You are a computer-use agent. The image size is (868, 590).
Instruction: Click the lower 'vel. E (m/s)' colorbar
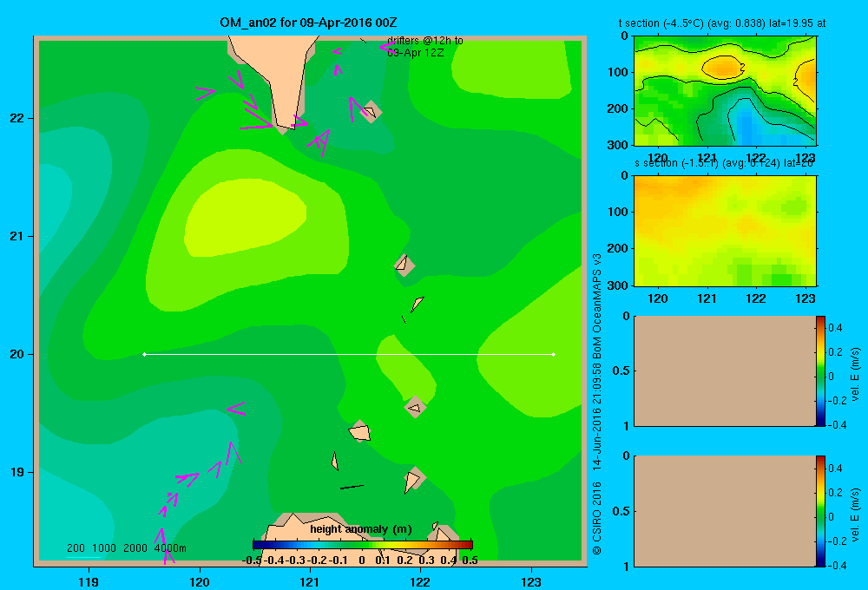pyautogui.click(x=820, y=511)
